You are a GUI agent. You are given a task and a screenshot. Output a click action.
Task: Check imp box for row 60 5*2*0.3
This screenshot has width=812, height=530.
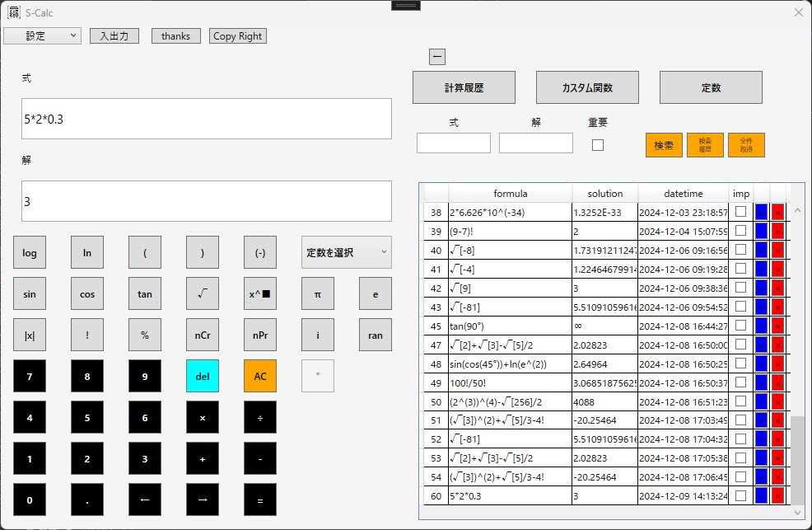click(x=741, y=495)
